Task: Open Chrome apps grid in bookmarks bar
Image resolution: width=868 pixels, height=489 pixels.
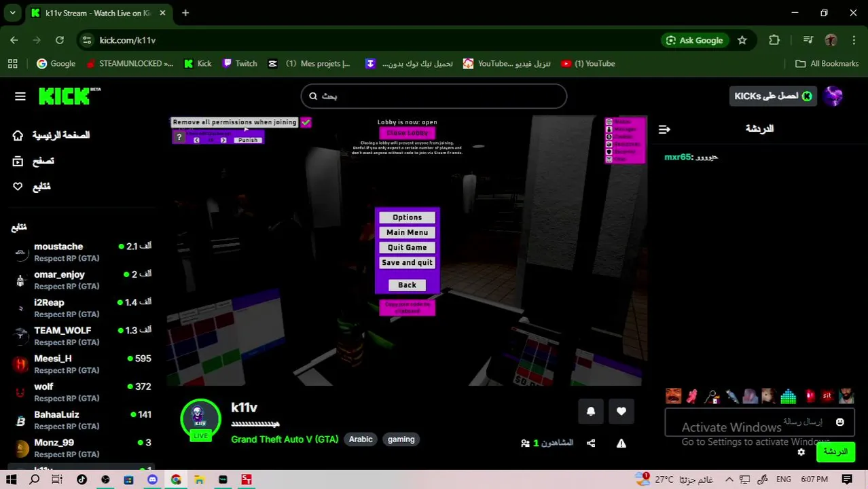Action: coord(12,64)
